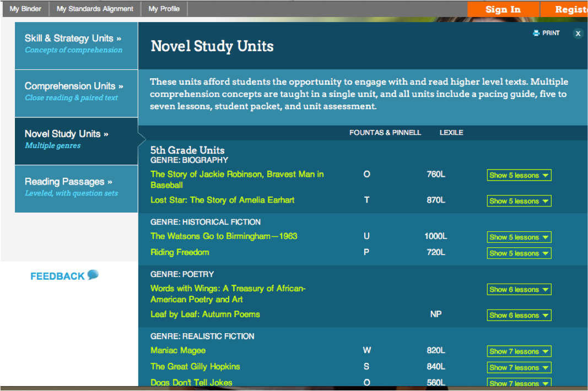Click the orange Register button
This screenshot has height=391, width=588.
click(x=564, y=9)
